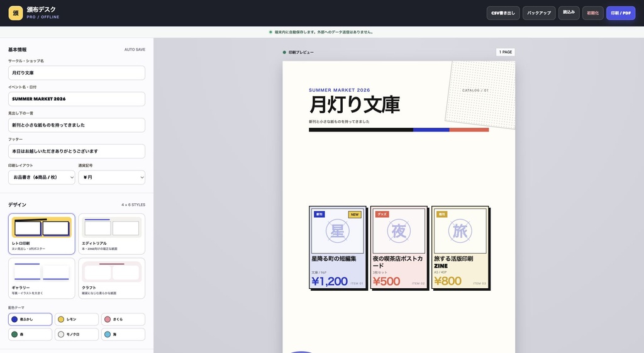
Task: Click the 旅 circle placeholder image
Action: [x=460, y=231]
